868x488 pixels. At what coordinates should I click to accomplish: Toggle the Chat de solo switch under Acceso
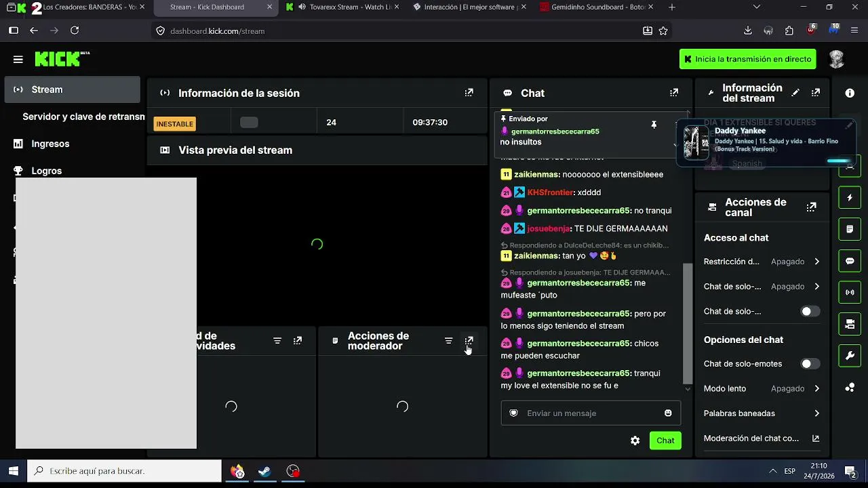click(809, 311)
